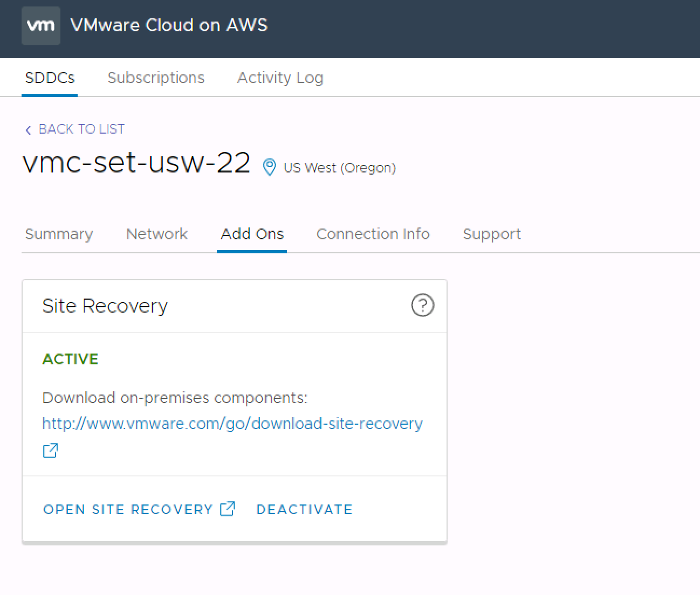Switch to the Support tab
This screenshot has width=700, height=595.
[492, 234]
